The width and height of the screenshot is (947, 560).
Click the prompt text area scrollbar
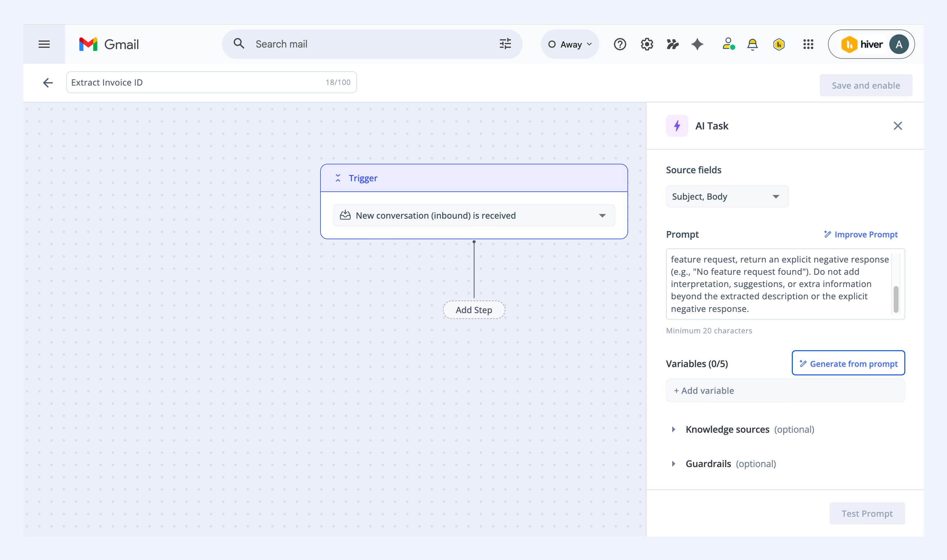tap(896, 299)
